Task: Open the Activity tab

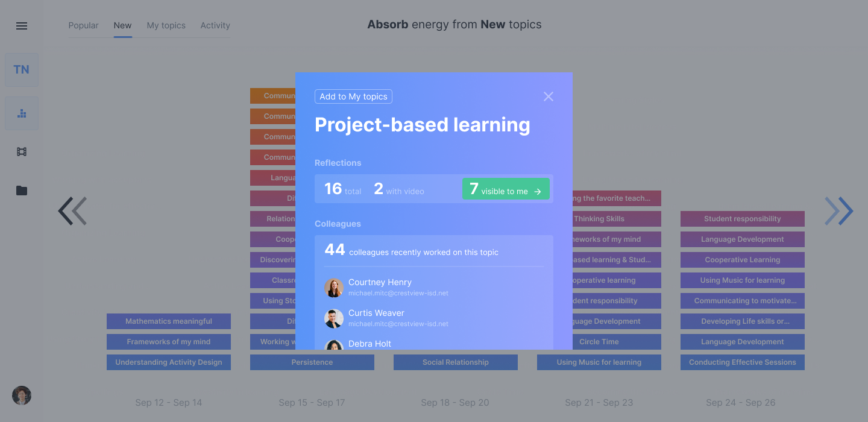Action: [x=215, y=25]
